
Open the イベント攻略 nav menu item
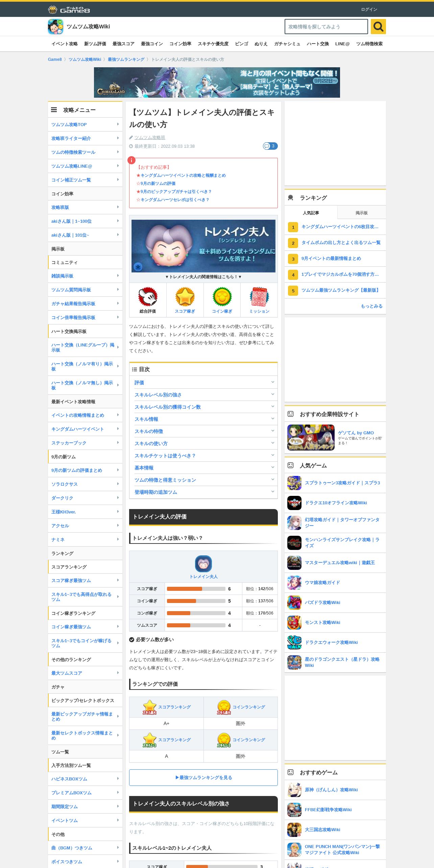coord(65,44)
